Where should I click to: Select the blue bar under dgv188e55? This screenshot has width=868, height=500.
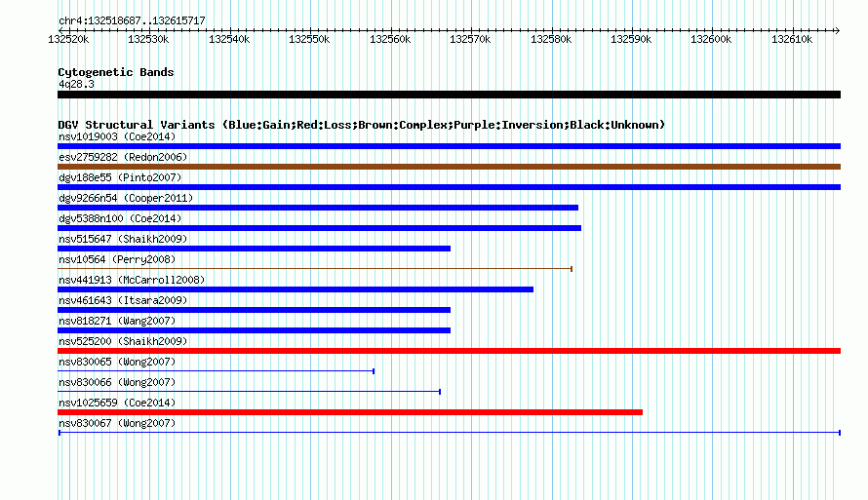coord(449,187)
